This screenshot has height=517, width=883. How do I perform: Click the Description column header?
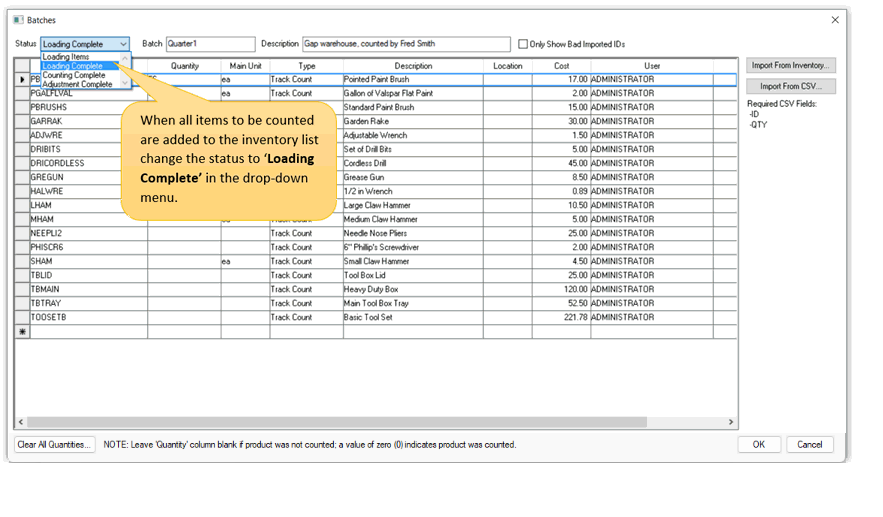click(x=413, y=66)
